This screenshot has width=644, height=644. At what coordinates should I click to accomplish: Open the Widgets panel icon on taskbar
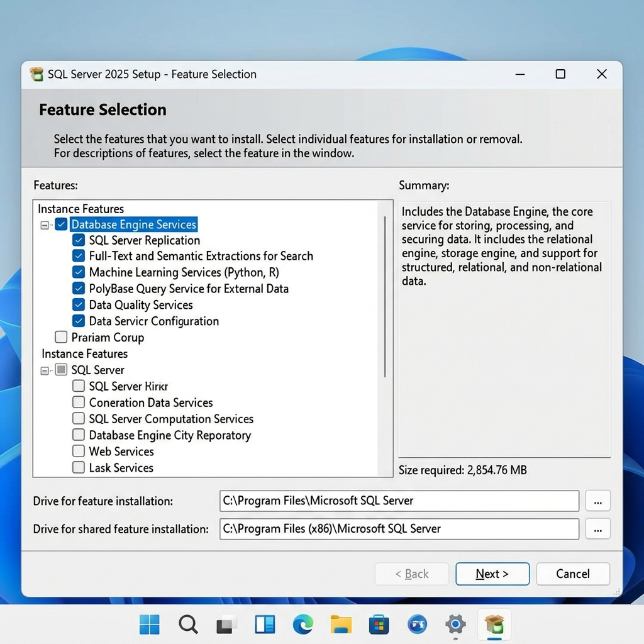pos(265,625)
